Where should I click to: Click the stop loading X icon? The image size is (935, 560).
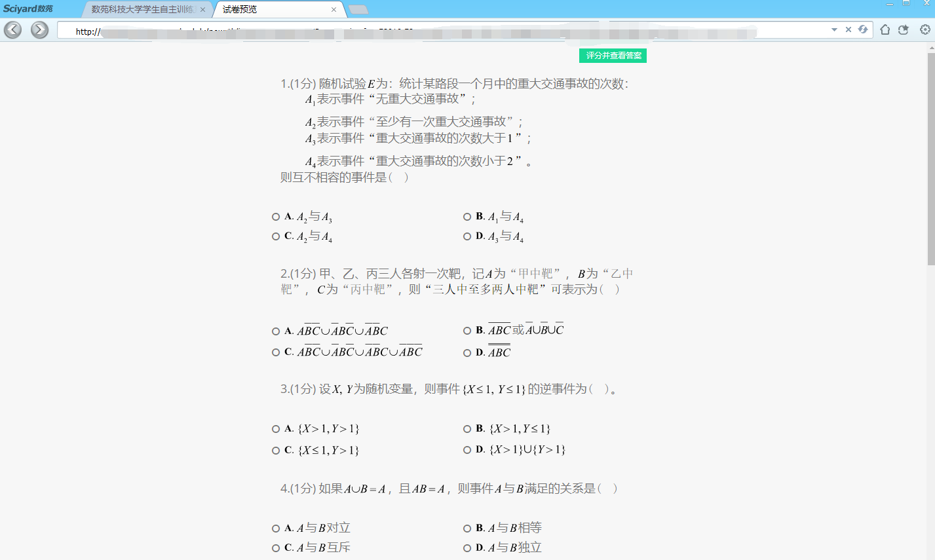849,29
